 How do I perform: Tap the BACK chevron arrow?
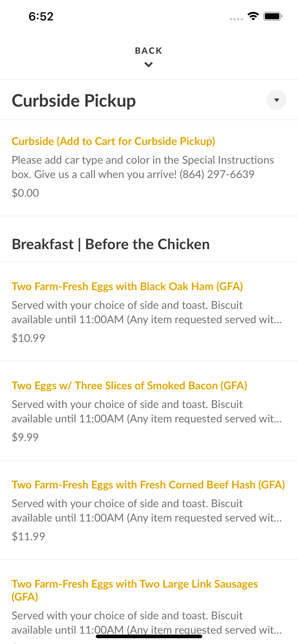tap(148, 65)
